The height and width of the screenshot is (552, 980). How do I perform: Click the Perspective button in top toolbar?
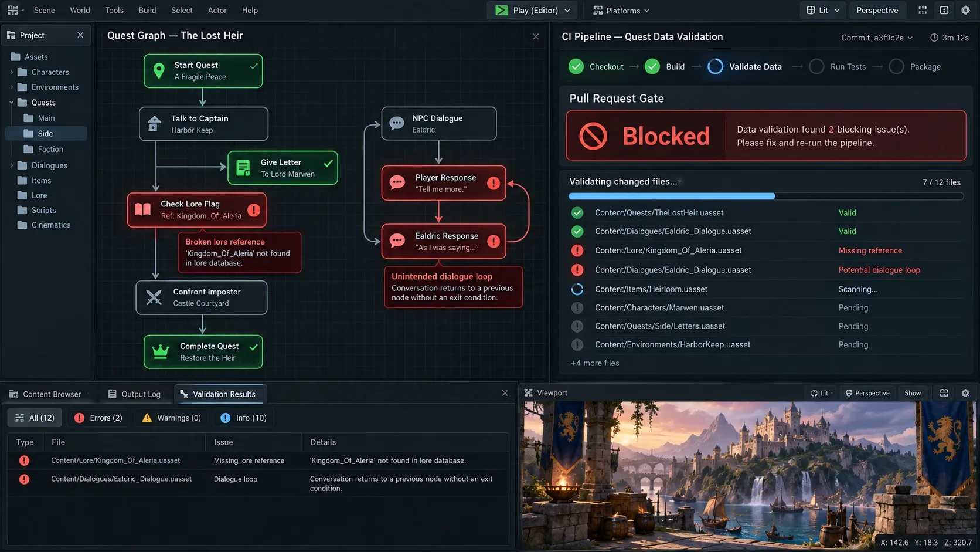pyautogui.click(x=877, y=10)
